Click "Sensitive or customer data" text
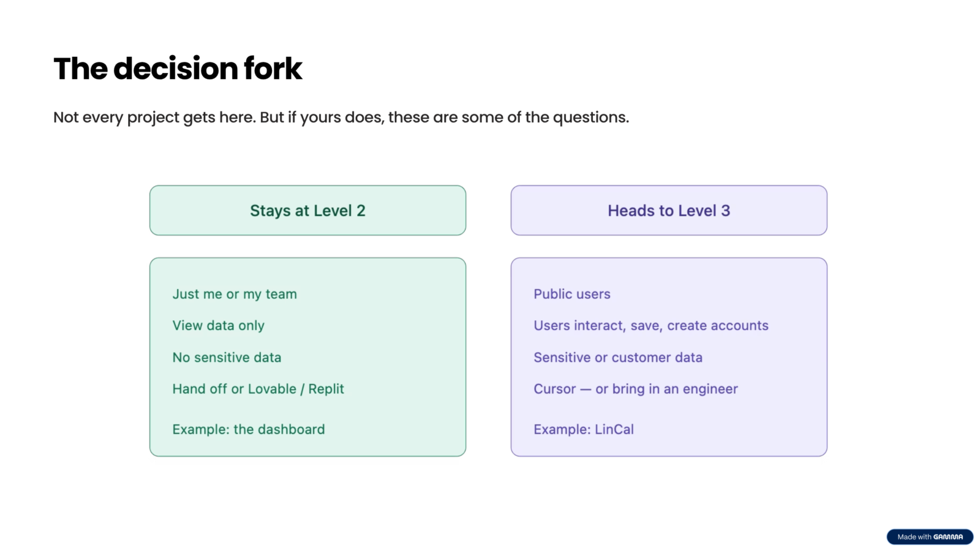The width and height of the screenshot is (980, 551). 617,358
